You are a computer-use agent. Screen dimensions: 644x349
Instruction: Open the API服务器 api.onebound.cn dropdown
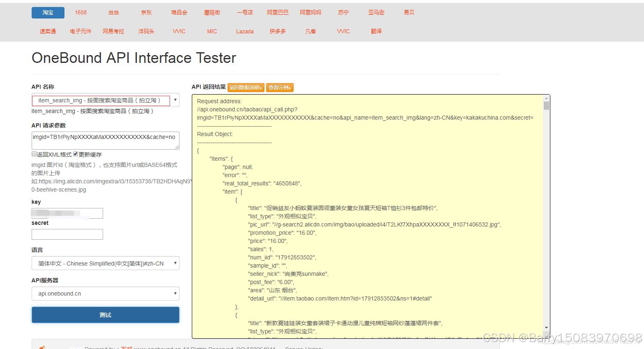(106, 294)
